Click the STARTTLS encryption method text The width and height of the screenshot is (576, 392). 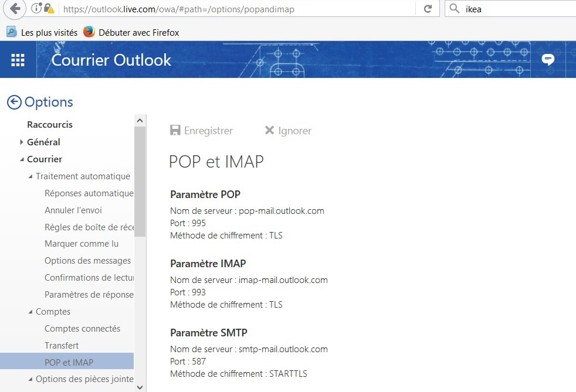(289, 374)
